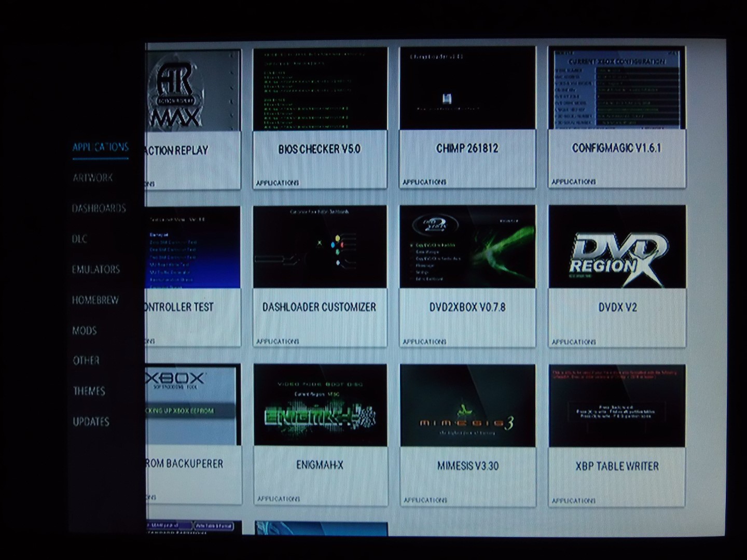Click the EEPROM BACKUPERER title
The image size is (747, 560).
(x=185, y=464)
